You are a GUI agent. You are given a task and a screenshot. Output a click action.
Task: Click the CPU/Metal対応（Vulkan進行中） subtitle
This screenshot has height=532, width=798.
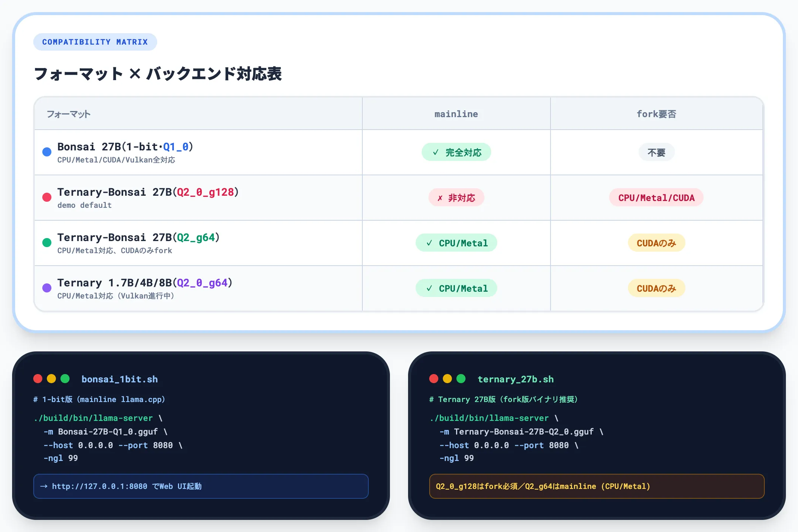pyautogui.click(x=116, y=296)
